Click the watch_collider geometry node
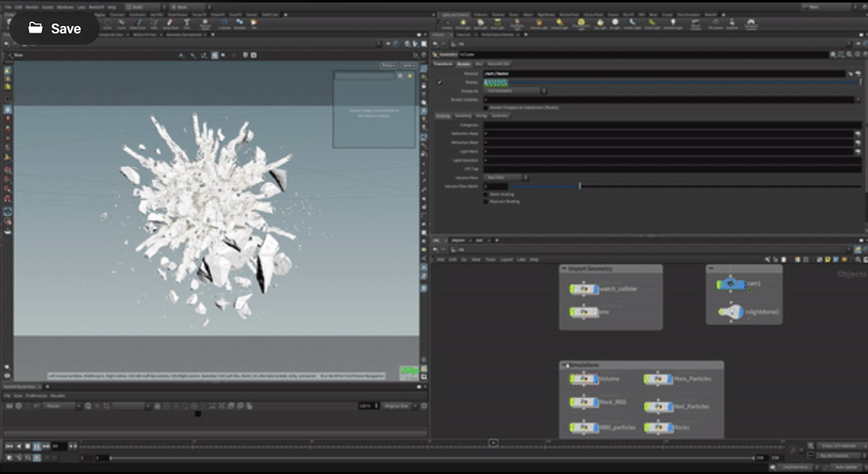This screenshot has width=868, height=474. [x=584, y=289]
